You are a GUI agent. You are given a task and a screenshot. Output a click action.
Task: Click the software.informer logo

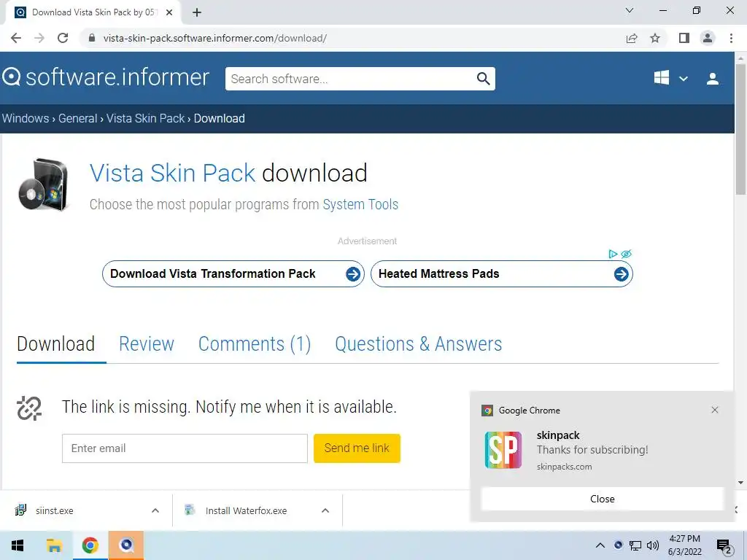tap(106, 77)
